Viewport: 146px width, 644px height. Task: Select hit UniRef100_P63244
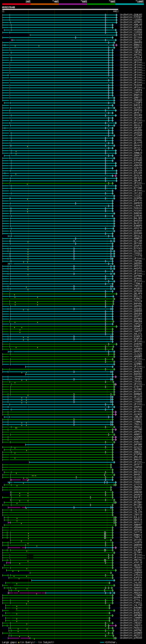[x=131, y=85]
